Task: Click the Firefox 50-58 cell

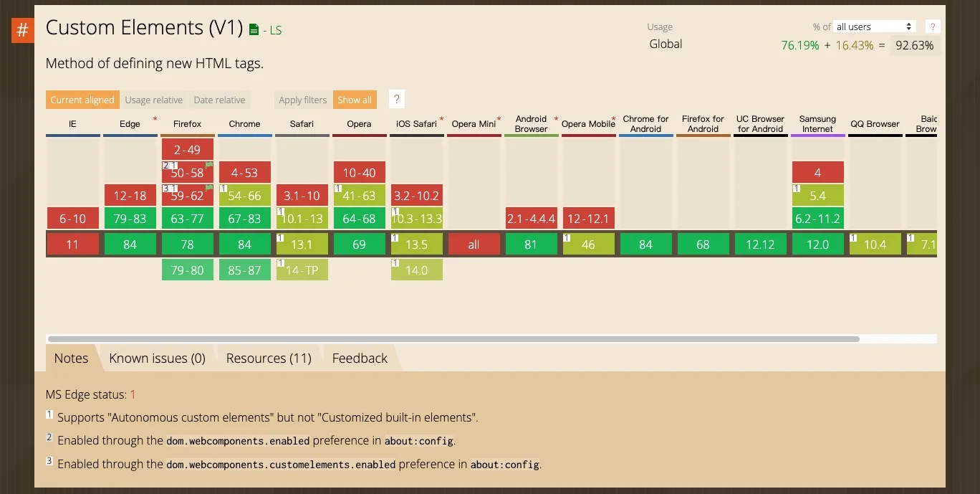Action: click(x=187, y=172)
